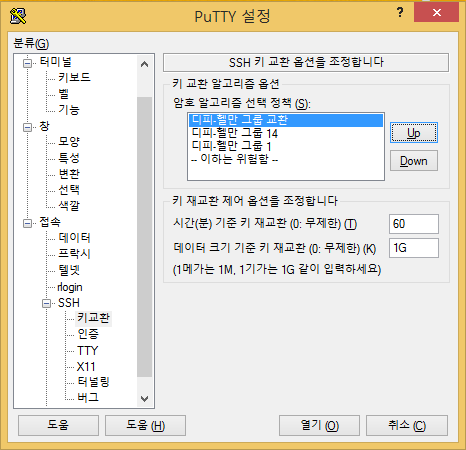Screen dimensions: 466x450
Task: Collapse the SSH tree node
Action: (46, 303)
